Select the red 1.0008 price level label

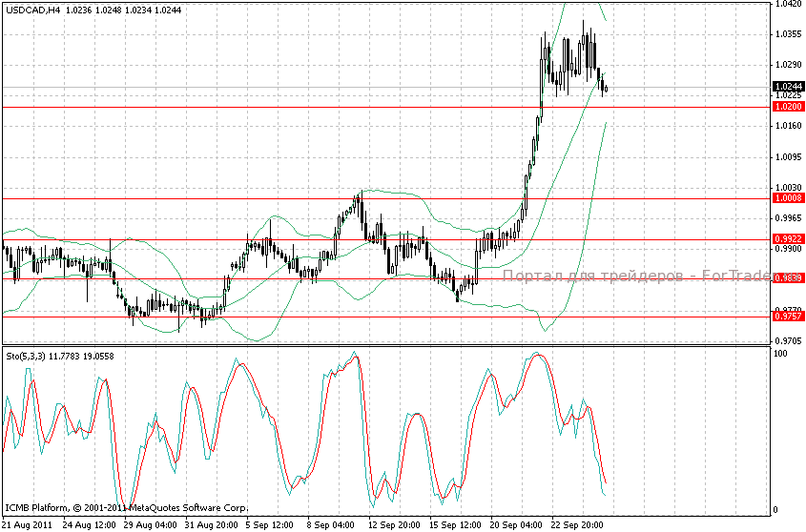(787, 198)
